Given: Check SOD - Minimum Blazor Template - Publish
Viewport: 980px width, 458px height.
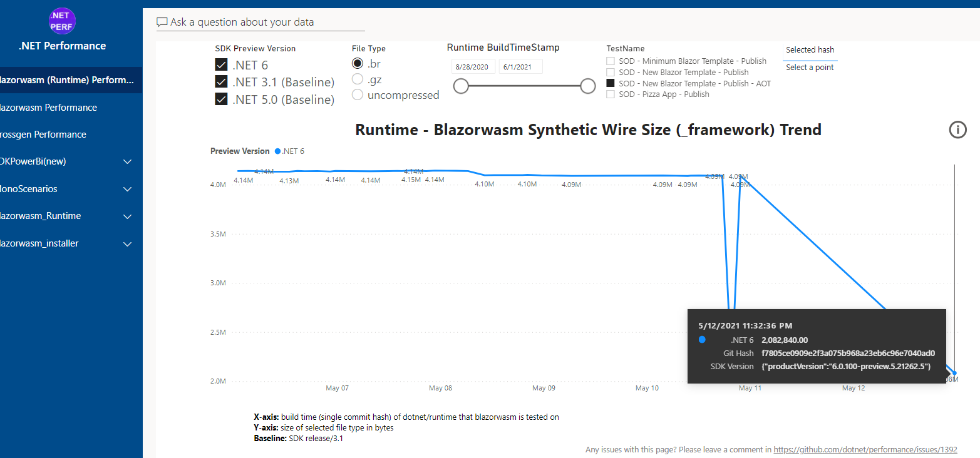Looking at the screenshot, I should tap(609, 61).
